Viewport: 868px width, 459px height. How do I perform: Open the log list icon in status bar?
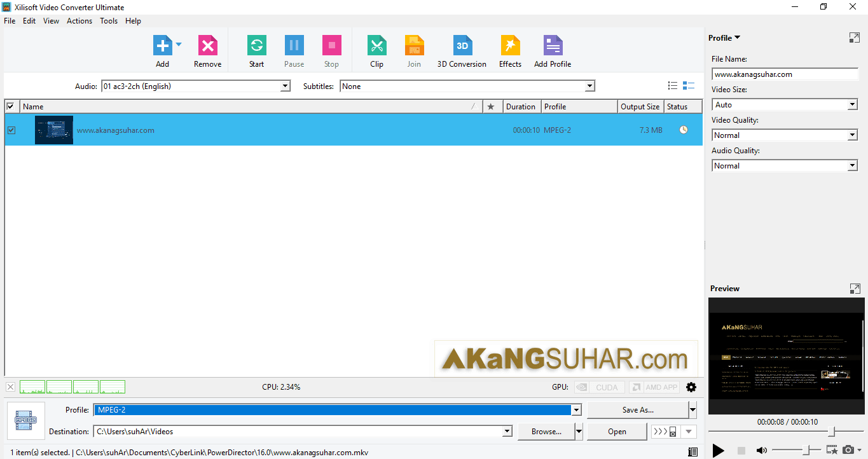tap(692, 452)
